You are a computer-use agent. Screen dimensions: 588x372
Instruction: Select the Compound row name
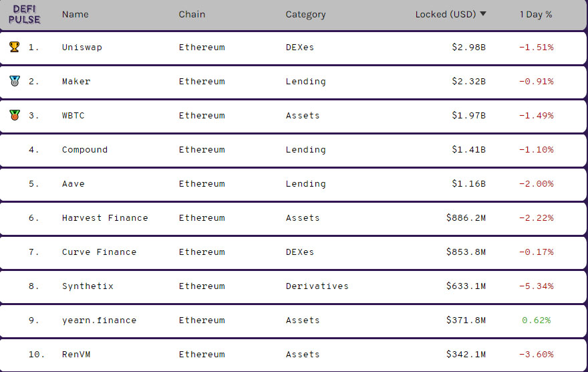84,150
